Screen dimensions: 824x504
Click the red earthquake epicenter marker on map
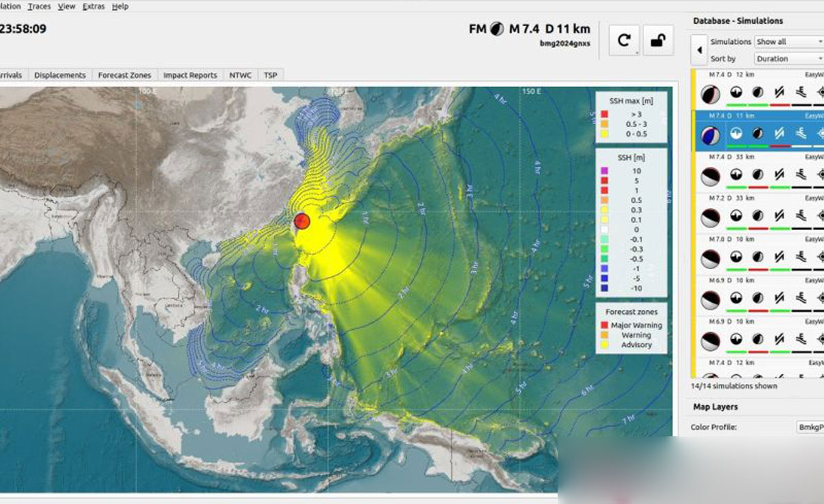tap(302, 221)
